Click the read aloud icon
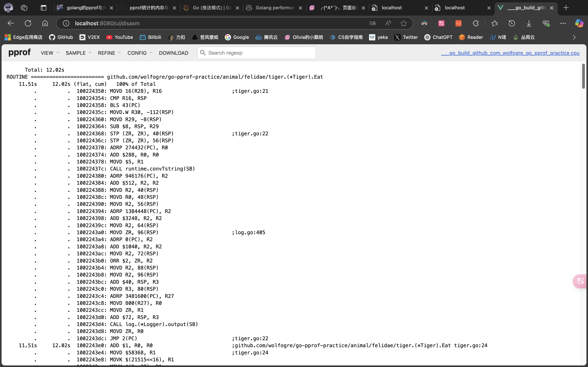588x367 pixels. pyautogui.click(x=388, y=23)
